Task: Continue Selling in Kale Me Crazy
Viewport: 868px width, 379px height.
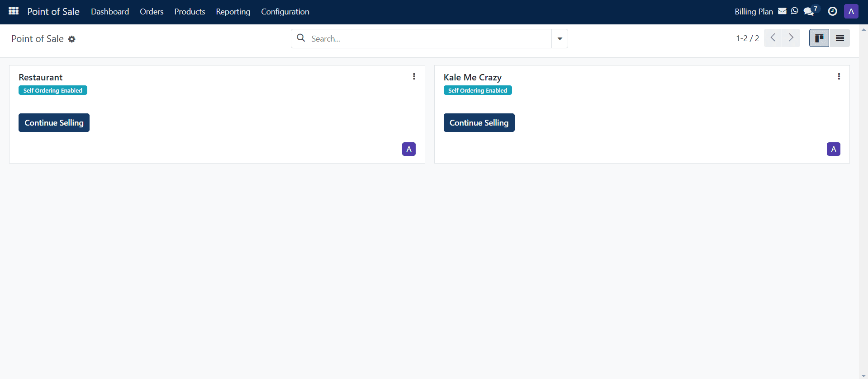Action: click(x=479, y=123)
